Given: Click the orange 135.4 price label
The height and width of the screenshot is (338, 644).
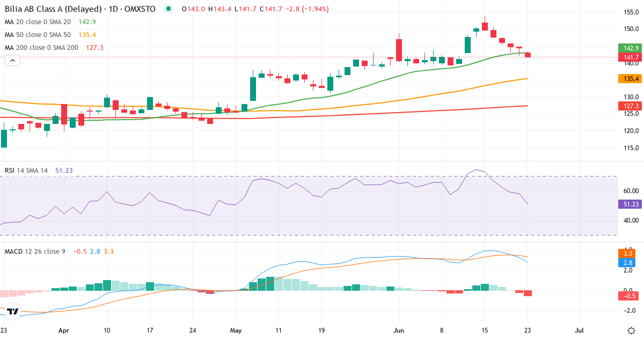Looking at the screenshot, I should (631, 79).
